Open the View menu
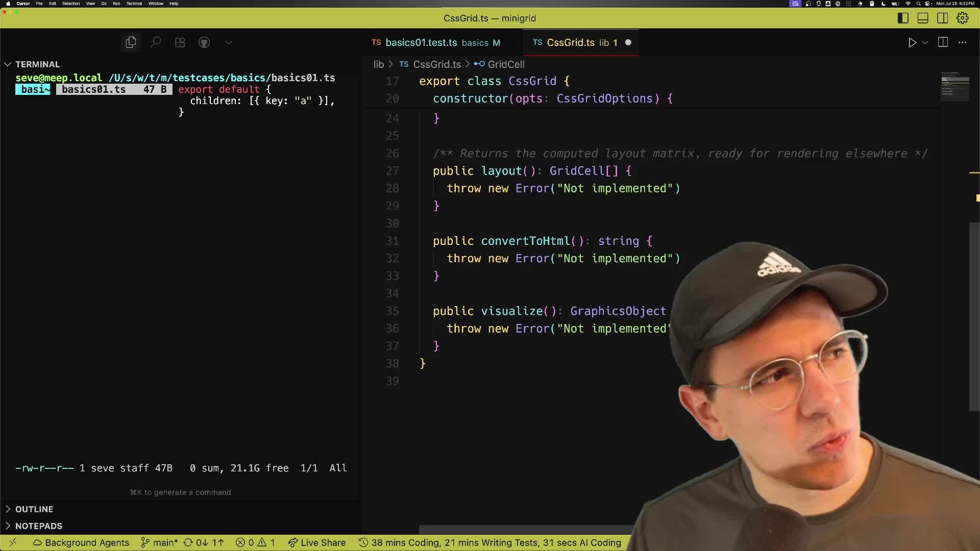This screenshot has width=980, height=551. (90, 4)
